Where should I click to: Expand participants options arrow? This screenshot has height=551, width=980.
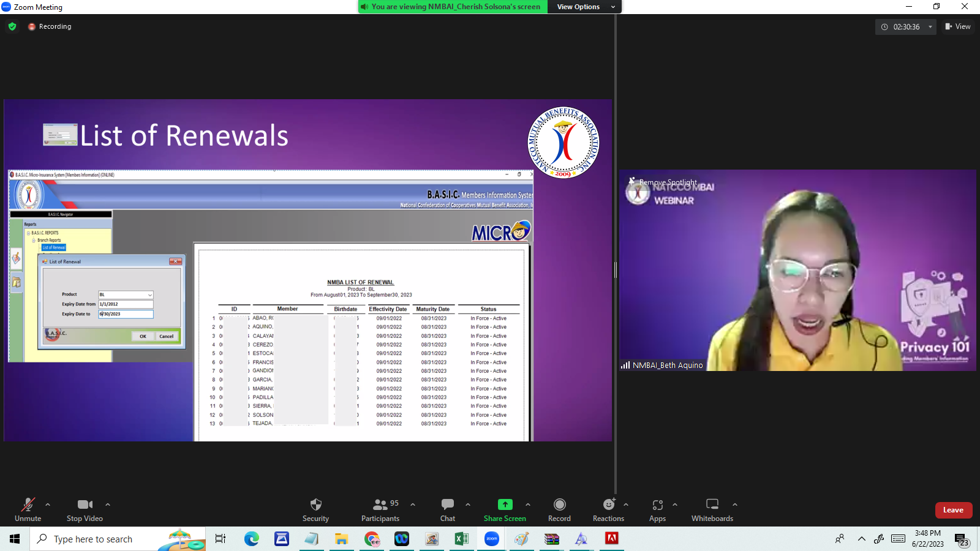[x=413, y=504]
